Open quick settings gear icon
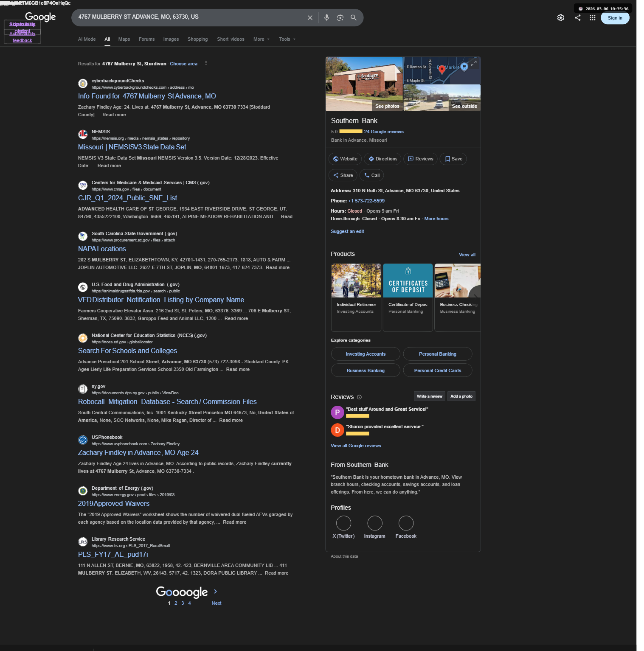Image resolution: width=644 pixels, height=651 pixels. click(x=561, y=18)
